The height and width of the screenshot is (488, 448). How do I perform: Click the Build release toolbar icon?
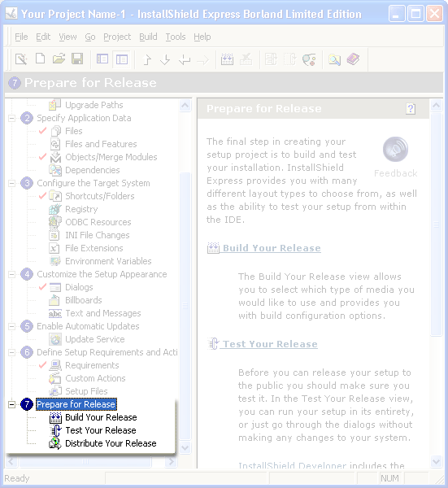(x=227, y=59)
